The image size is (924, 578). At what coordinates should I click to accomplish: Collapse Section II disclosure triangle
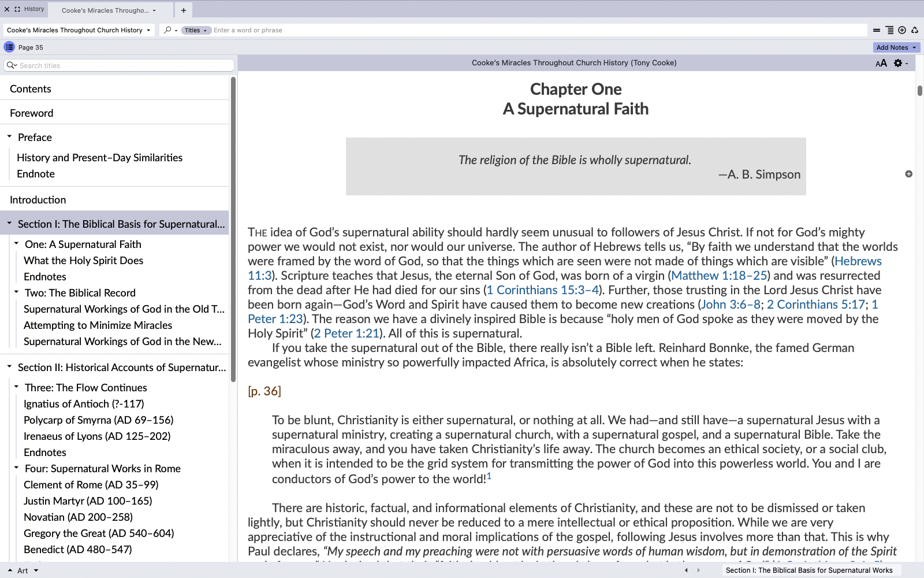click(x=9, y=366)
